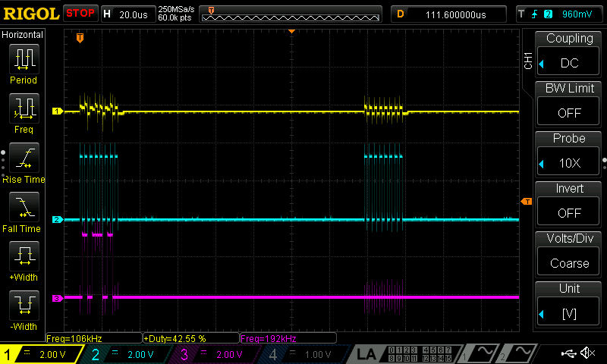The image size is (607, 364).
Task: Click the orange trigger level marker at right edge
Action: [527, 201]
